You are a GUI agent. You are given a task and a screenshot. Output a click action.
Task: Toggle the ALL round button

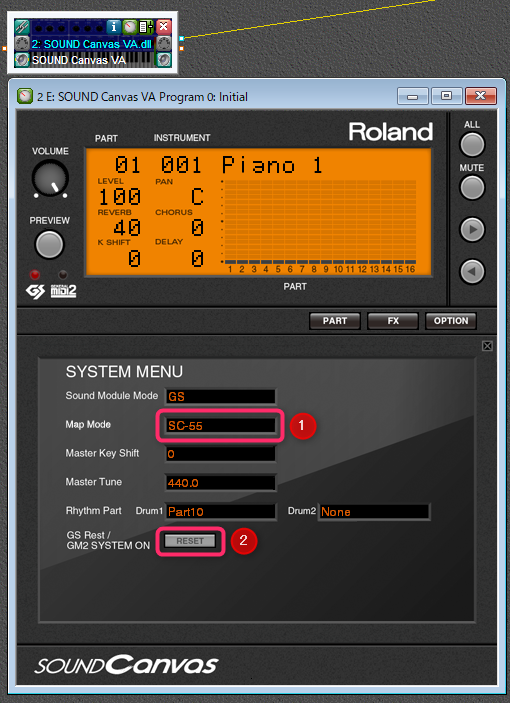click(472, 145)
